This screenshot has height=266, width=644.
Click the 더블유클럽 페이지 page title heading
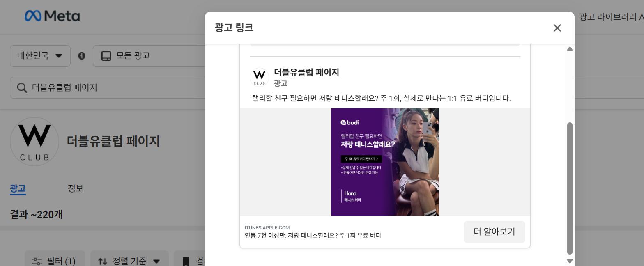pyautogui.click(x=113, y=141)
